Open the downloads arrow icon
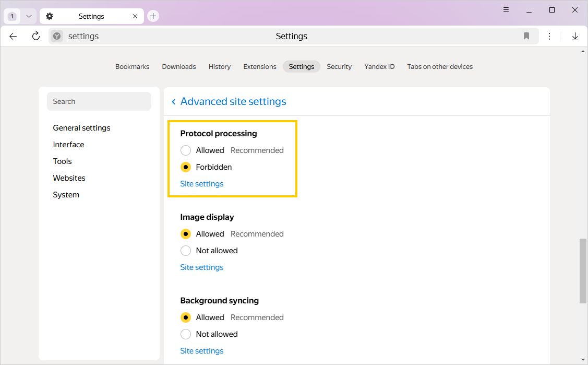 point(575,36)
